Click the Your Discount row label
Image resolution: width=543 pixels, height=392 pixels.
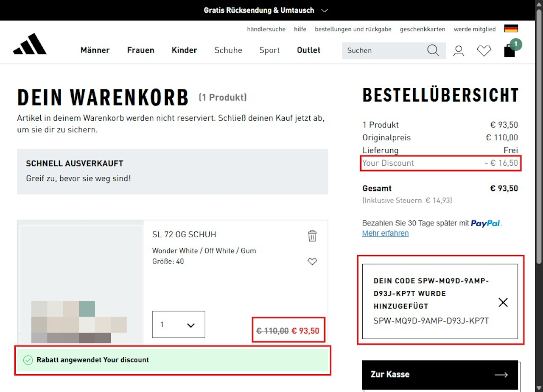point(388,163)
